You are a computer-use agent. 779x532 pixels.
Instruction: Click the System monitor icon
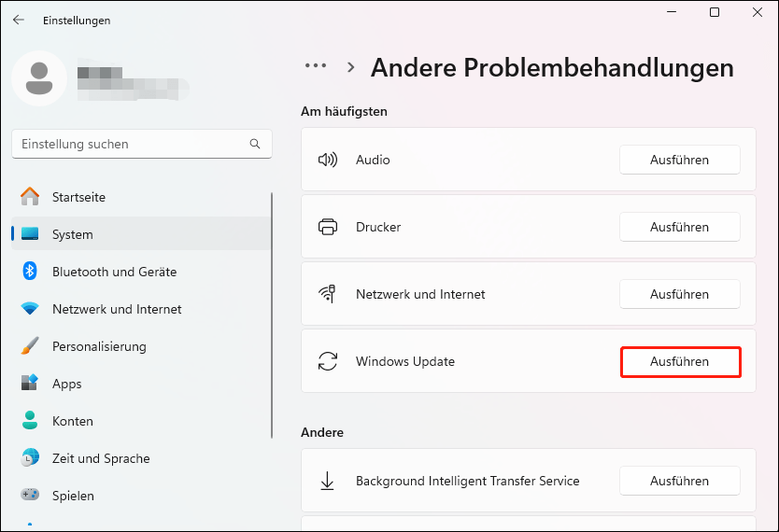click(30, 233)
